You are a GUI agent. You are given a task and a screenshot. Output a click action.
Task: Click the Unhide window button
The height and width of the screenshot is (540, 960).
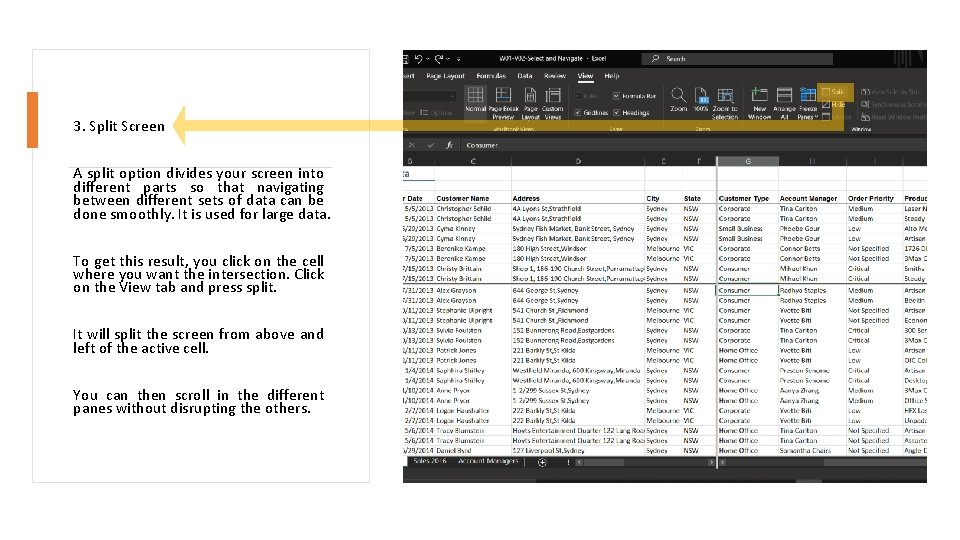point(836,116)
